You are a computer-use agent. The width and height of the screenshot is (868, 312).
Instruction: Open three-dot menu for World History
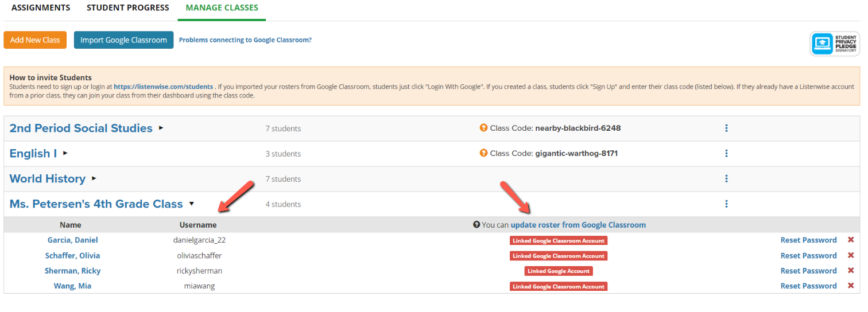[x=726, y=179]
